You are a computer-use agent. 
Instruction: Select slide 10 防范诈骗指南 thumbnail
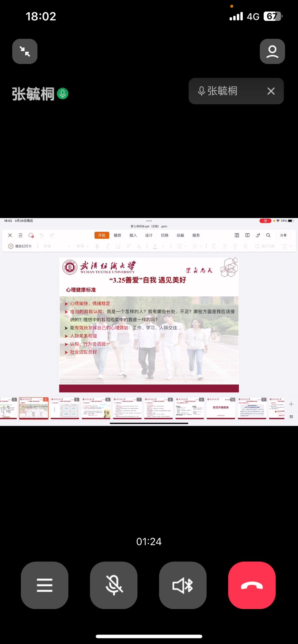(221, 408)
